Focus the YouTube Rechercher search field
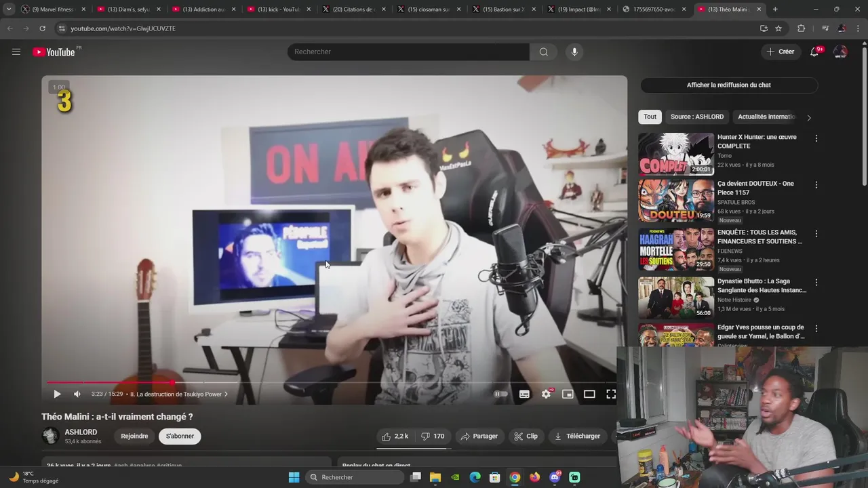The image size is (868, 488). pyautogui.click(x=408, y=52)
